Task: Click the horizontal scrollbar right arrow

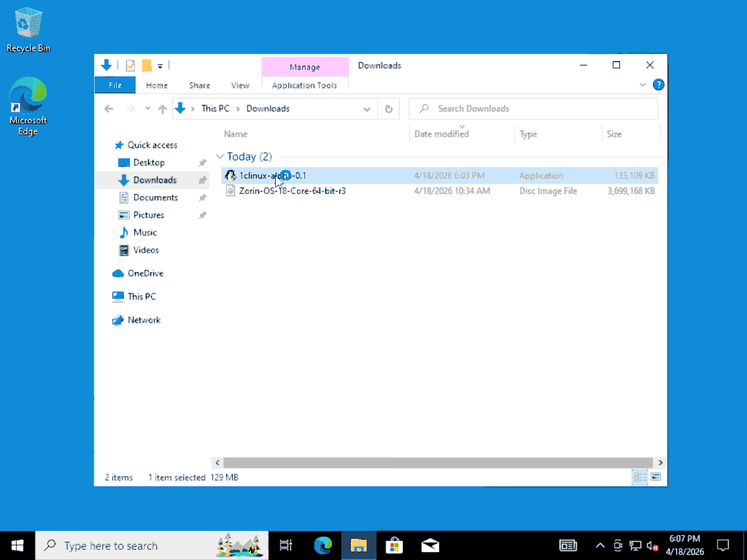Action: pos(661,463)
